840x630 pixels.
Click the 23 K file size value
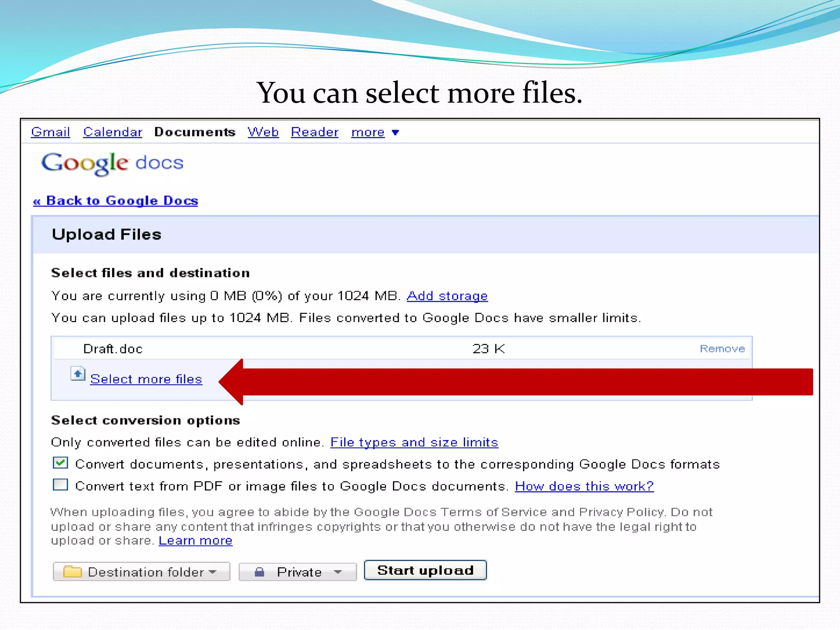488,349
